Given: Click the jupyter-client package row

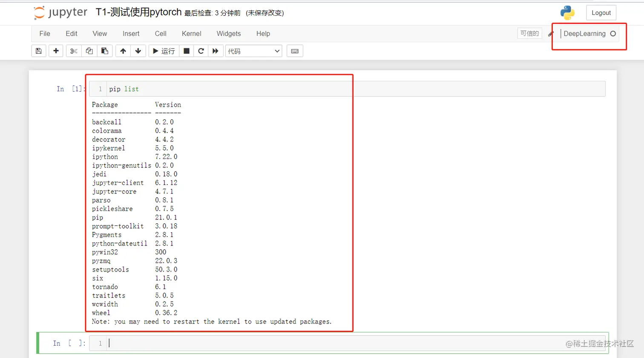Looking at the screenshot, I should click(135, 183).
